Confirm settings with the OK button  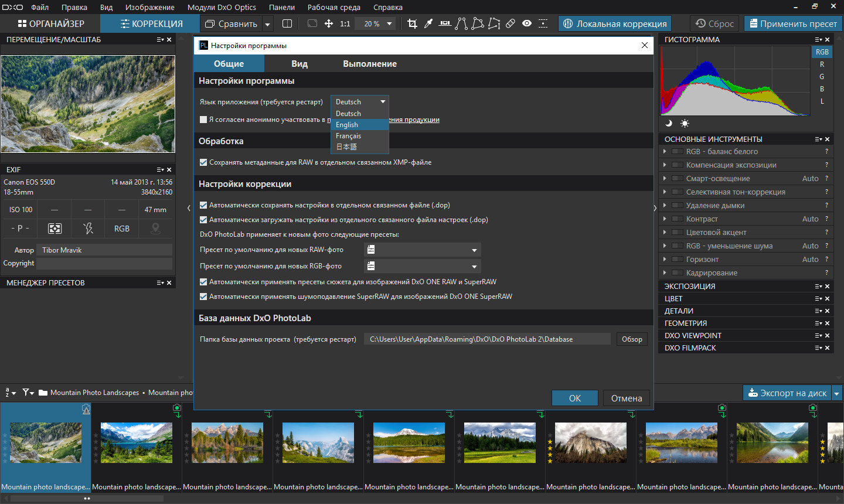(x=575, y=398)
